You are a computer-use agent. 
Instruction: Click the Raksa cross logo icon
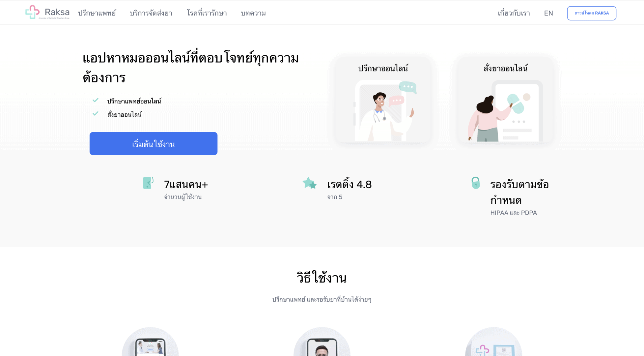coord(32,12)
